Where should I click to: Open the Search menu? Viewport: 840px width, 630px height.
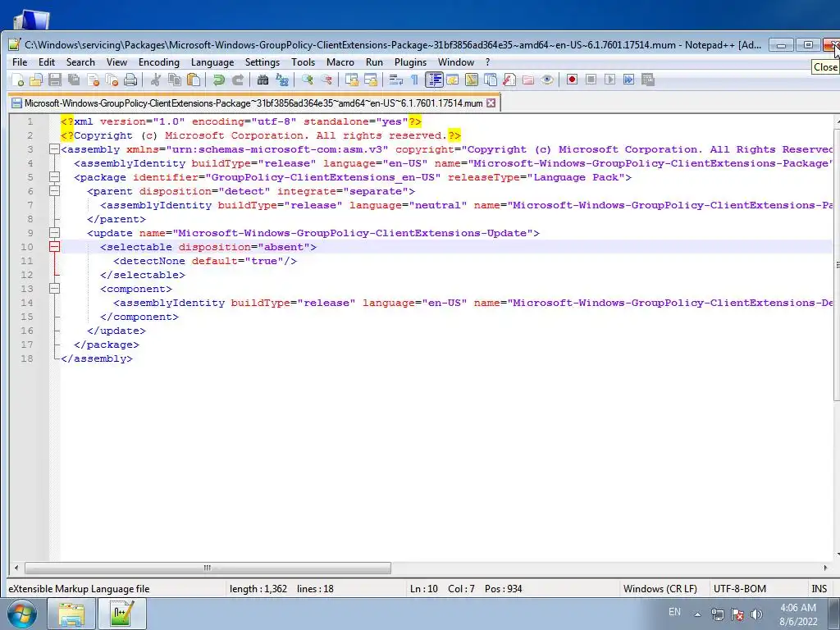(80, 62)
